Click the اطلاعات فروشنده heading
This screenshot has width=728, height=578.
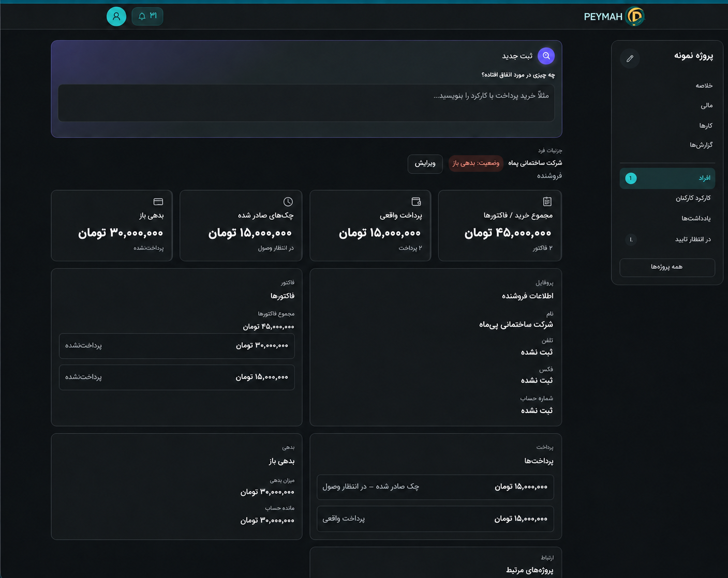[x=528, y=296]
